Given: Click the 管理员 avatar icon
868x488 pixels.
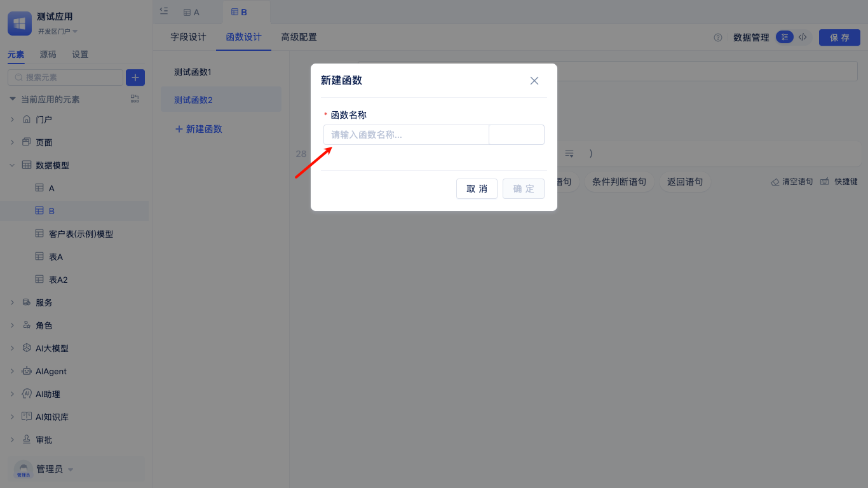Looking at the screenshot, I should [24, 470].
